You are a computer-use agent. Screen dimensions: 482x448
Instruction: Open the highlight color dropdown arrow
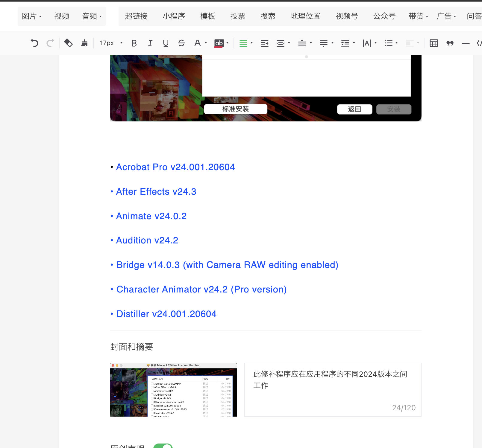click(228, 43)
